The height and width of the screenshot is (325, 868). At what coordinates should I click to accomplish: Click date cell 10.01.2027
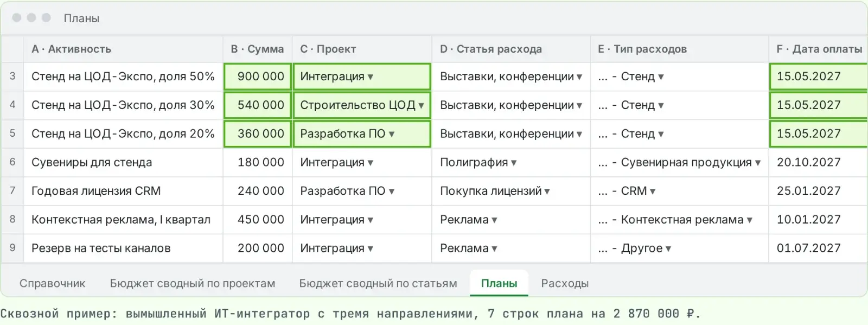818,220
